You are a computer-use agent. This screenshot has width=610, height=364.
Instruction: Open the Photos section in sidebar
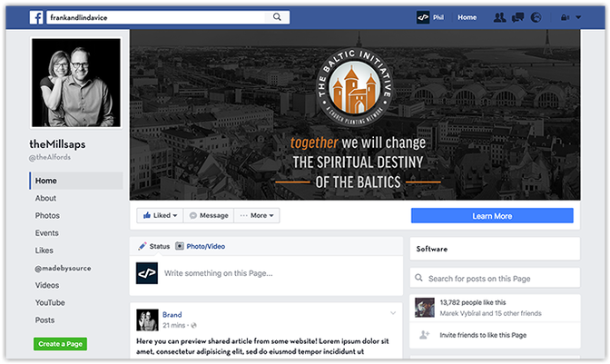click(47, 215)
